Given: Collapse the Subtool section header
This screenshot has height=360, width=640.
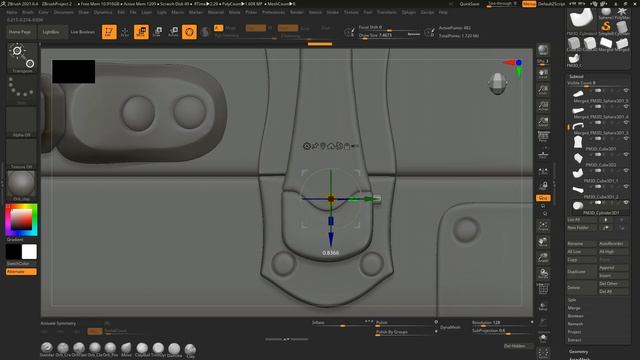Looking at the screenshot, I should coord(576,76).
